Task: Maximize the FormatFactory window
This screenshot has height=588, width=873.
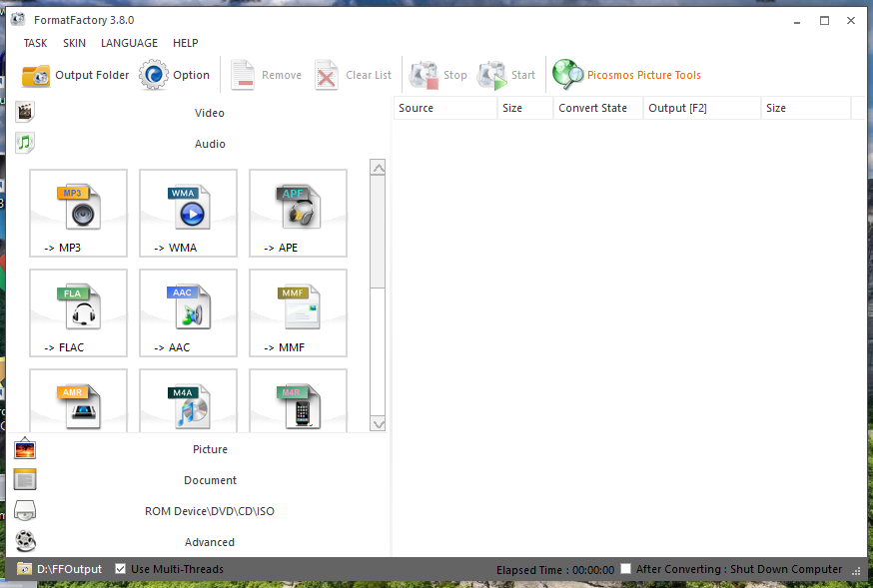Action: click(x=825, y=21)
